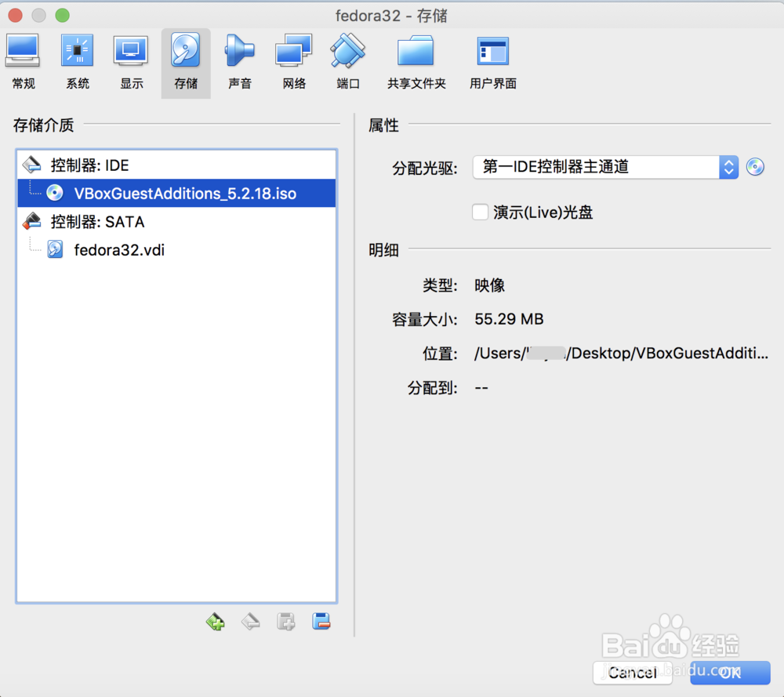Select the fedora32.vdi hard disk entry
The width and height of the screenshot is (784, 697).
point(176,249)
